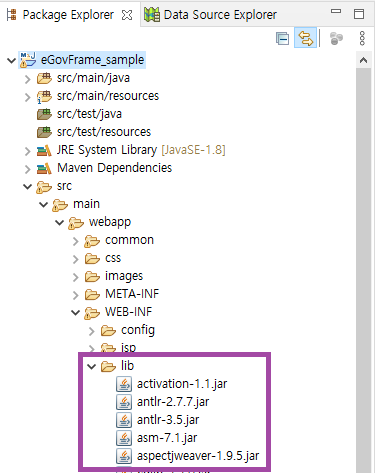The height and width of the screenshot is (473, 375).
Task: Click the src/test/resources folder icon
Action: pyautogui.click(x=44, y=132)
